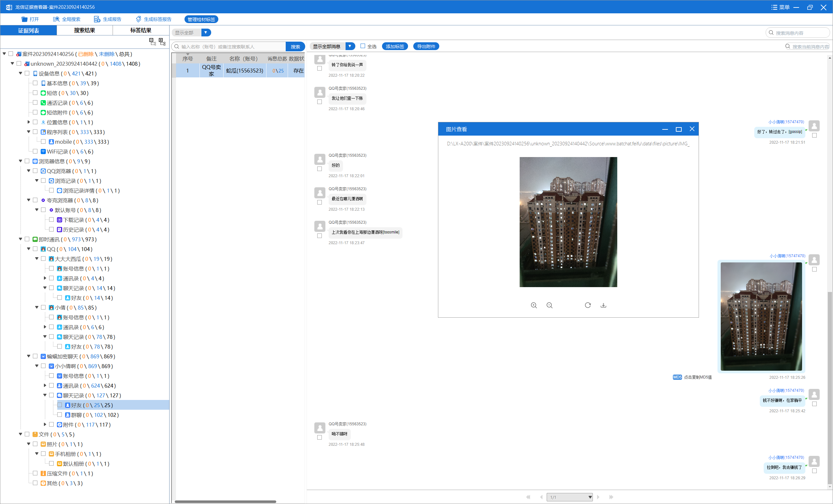Sort by 序号 column header

point(188,59)
